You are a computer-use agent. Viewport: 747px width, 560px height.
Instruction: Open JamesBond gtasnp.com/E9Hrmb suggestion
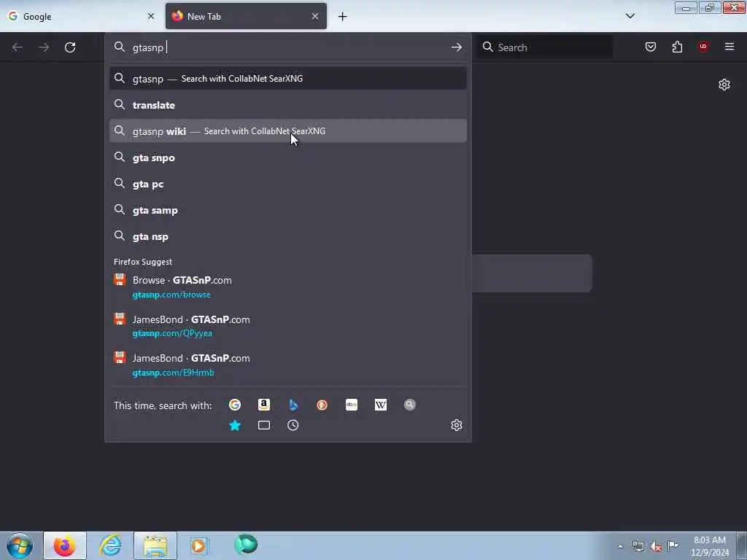[x=287, y=365]
